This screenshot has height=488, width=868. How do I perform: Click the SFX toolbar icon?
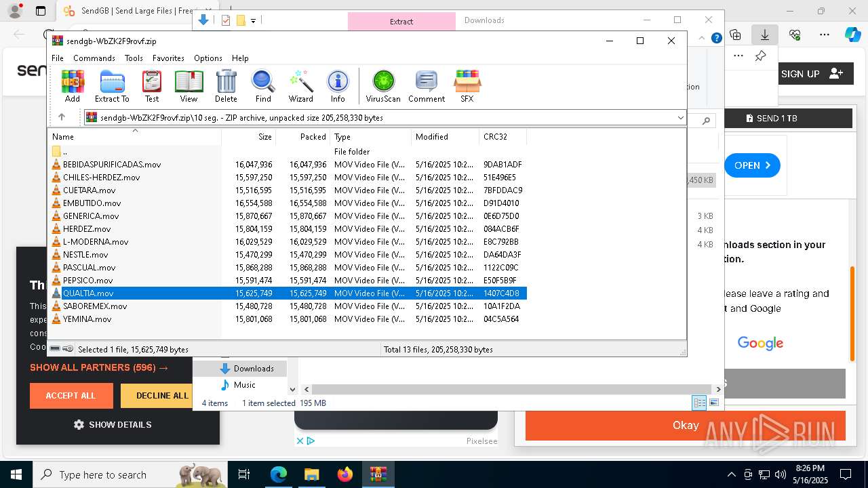[x=467, y=86]
